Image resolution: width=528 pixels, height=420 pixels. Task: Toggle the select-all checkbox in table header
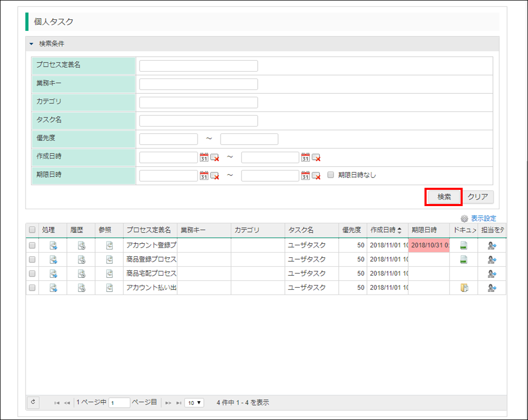[x=32, y=230]
